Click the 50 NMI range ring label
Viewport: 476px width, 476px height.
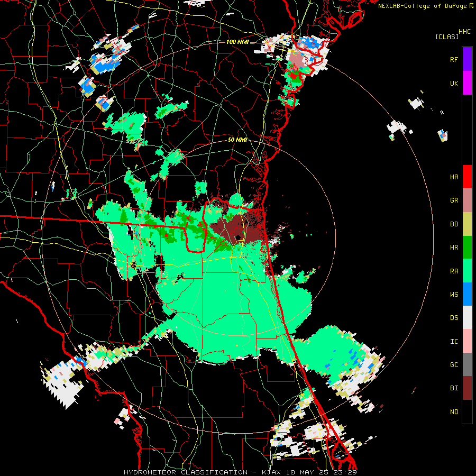237,140
